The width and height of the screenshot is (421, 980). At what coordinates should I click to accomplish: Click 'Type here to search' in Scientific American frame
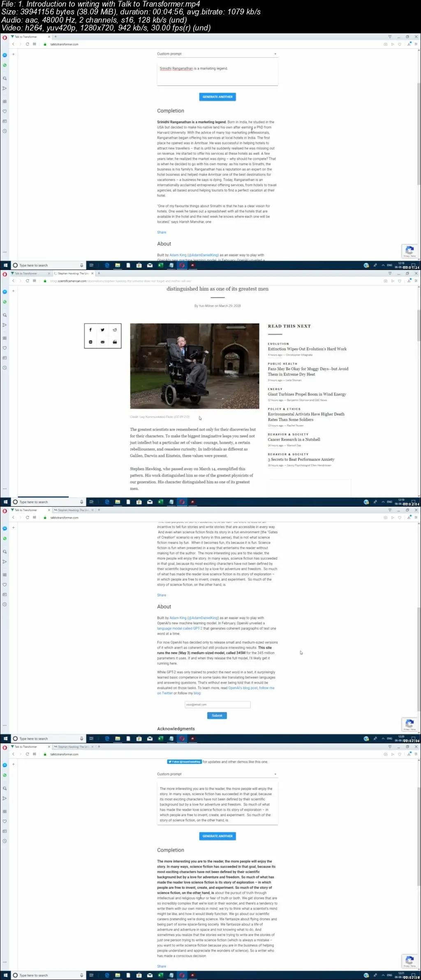pyautogui.click(x=48, y=502)
